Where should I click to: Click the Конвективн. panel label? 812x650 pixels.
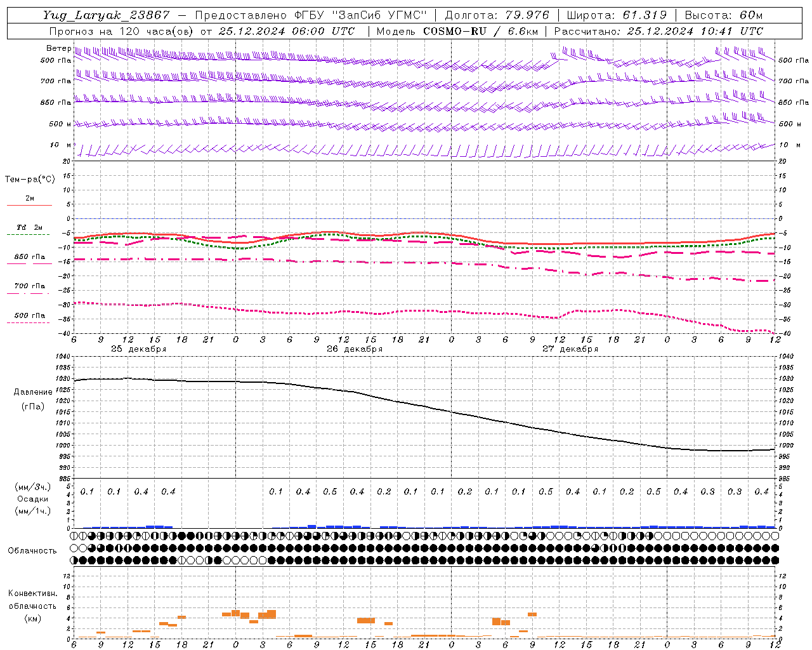(x=33, y=594)
